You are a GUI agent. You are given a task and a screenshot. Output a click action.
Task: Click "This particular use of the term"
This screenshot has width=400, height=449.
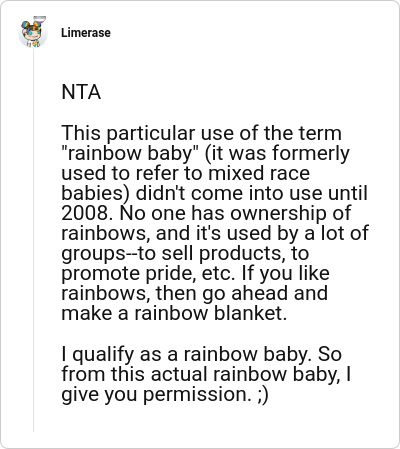(x=201, y=133)
